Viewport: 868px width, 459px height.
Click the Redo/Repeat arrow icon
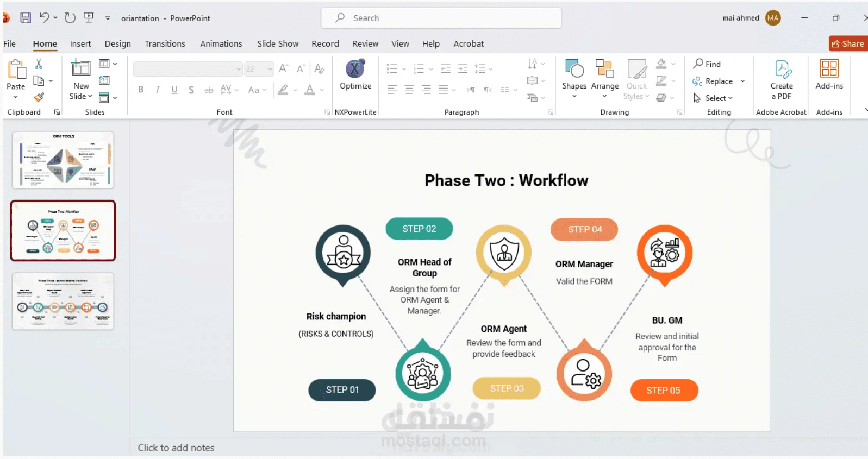point(70,18)
